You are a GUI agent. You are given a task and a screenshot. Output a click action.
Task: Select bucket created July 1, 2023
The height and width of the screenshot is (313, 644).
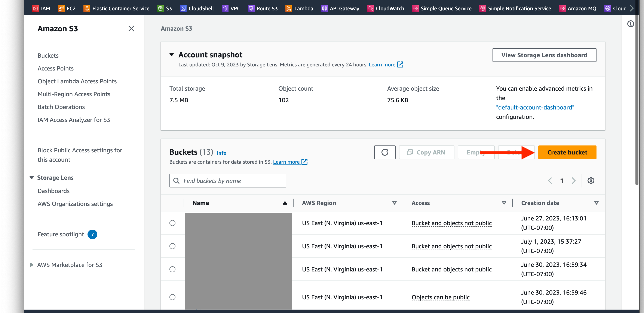pyautogui.click(x=172, y=246)
